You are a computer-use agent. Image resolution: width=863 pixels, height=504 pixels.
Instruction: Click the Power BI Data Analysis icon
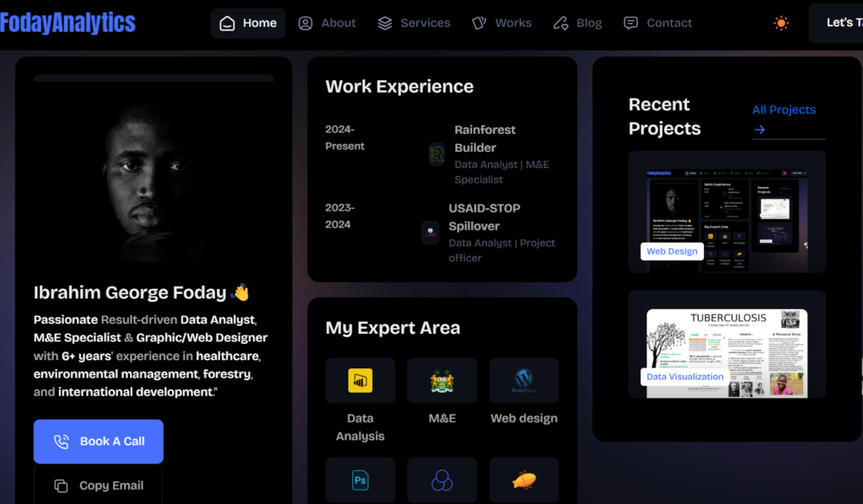point(360,381)
